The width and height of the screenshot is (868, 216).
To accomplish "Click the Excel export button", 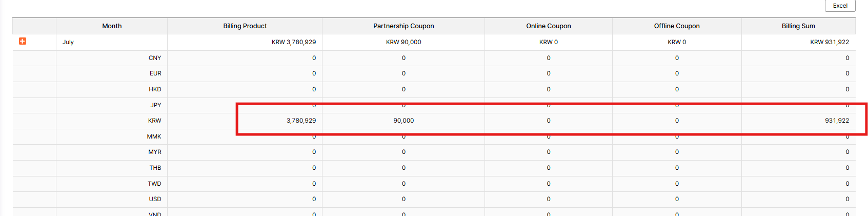I will [x=840, y=6].
